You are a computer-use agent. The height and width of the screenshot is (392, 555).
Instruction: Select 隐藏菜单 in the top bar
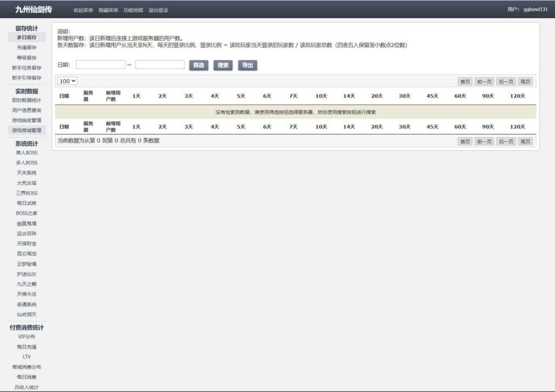coord(108,10)
